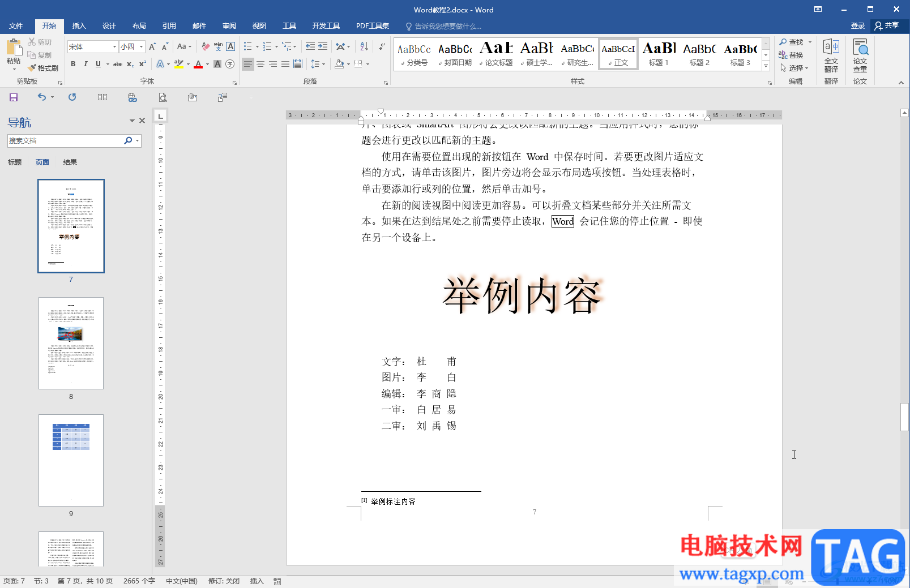The image size is (910, 588).
Task: Apply paragraph shading paint bucket
Action: [339, 64]
